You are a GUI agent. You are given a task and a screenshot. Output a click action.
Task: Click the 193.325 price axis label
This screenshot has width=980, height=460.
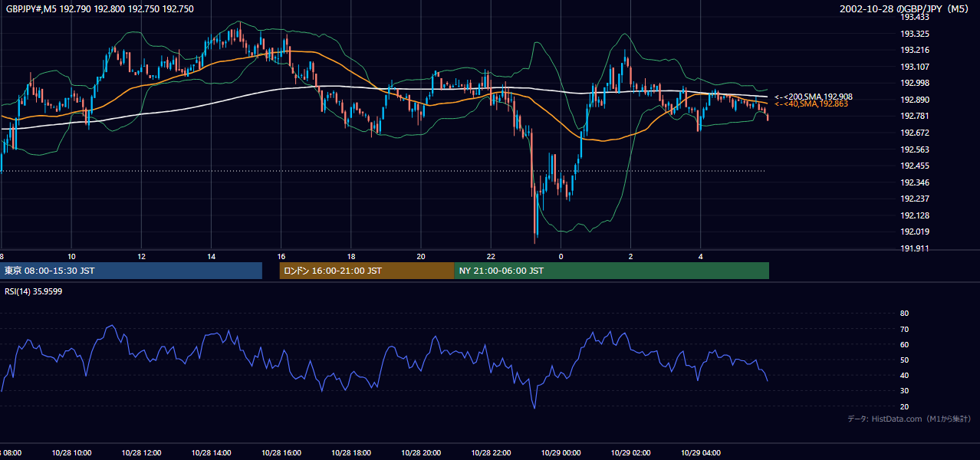point(914,34)
